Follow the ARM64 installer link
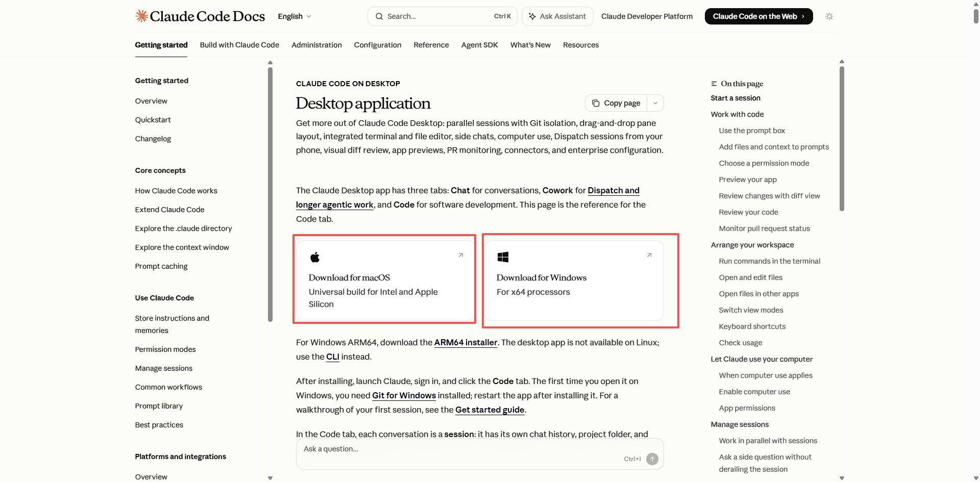 pos(465,342)
